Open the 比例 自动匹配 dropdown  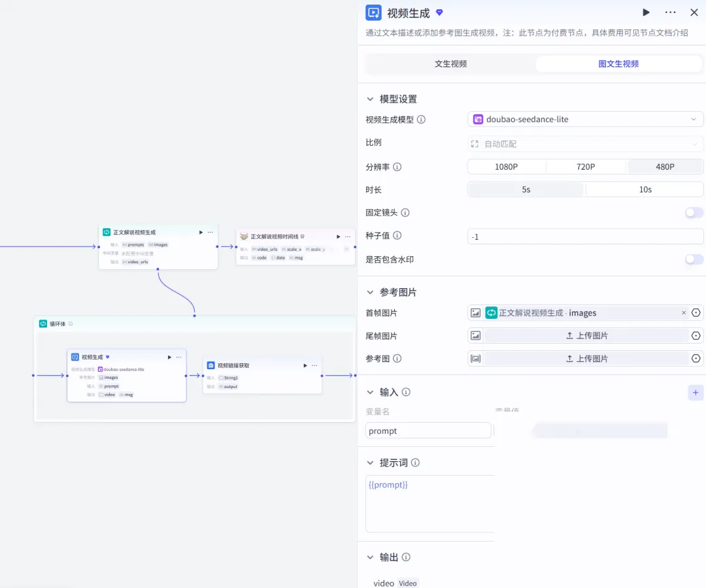[x=585, y=144]
